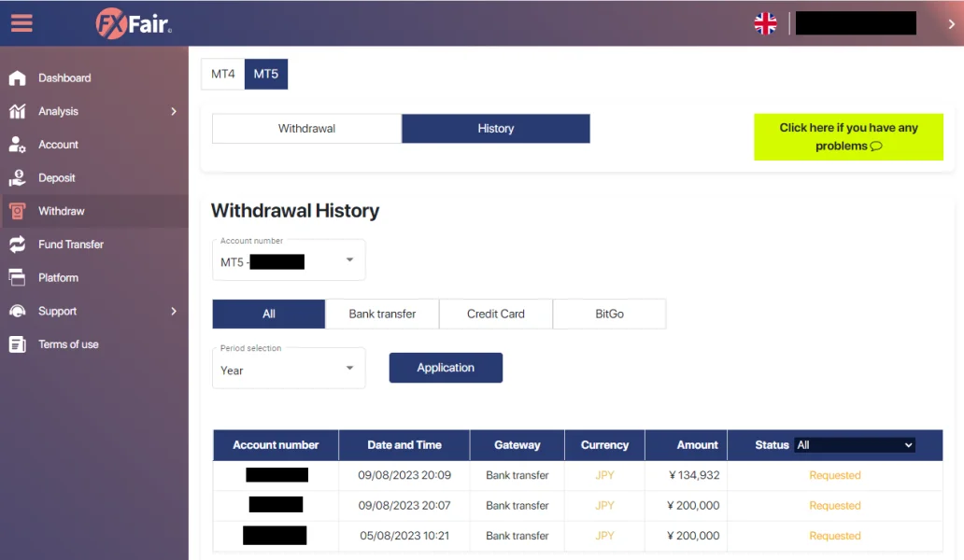Image resolution: width=964 pixels, height=560 pixels.
Task: Click the date 09/08/2023 20:09
Action: 404,475
